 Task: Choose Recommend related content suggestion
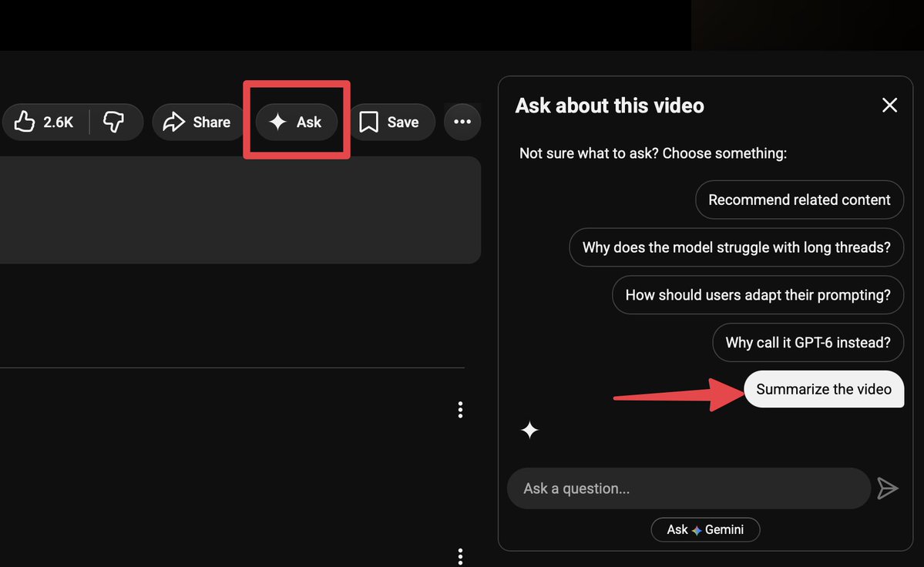point(799,200)
